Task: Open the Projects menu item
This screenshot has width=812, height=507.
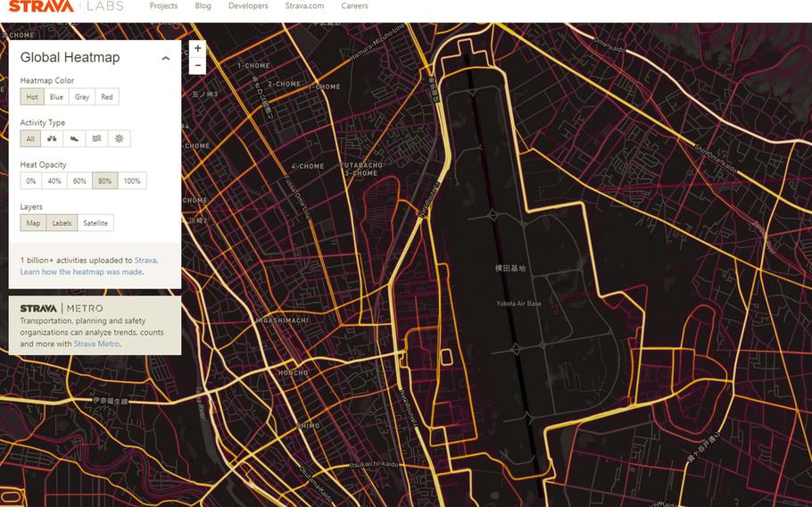Action: tap(163, 6)
